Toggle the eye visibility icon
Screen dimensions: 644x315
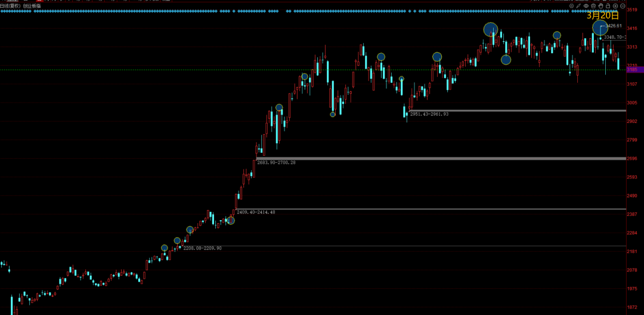[x=586, y=6]
